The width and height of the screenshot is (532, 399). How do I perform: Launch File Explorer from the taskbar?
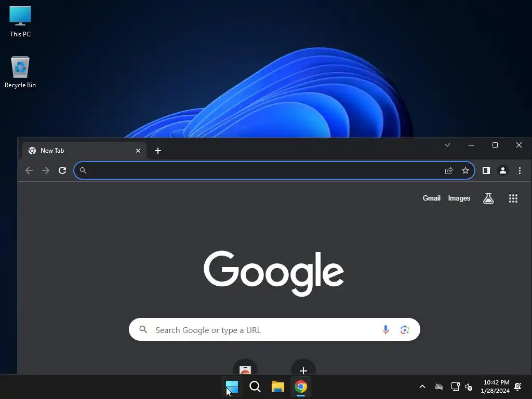277,387
